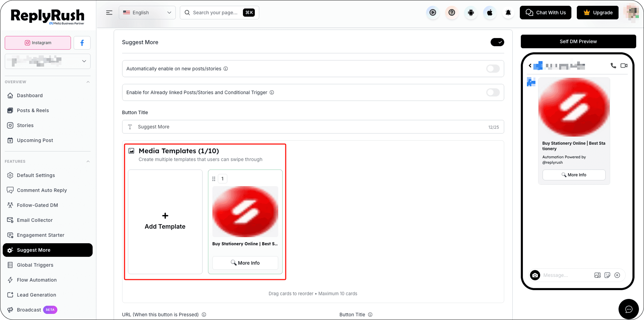Click the Add Template card
Image resolution: width=644 pixels, height=320 pixels.
[165, 222]
